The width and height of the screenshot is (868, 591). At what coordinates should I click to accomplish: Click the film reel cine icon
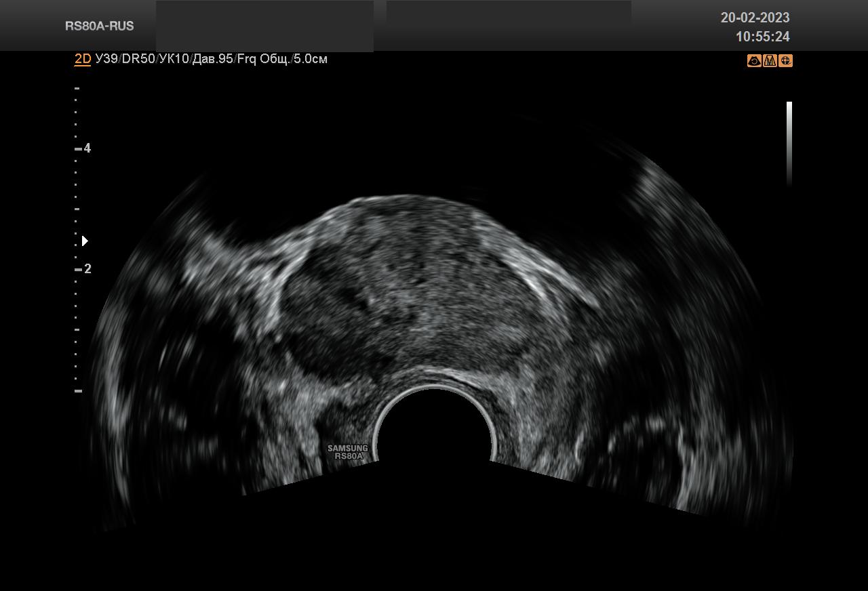pyautogui.click(x=785, y=61)
